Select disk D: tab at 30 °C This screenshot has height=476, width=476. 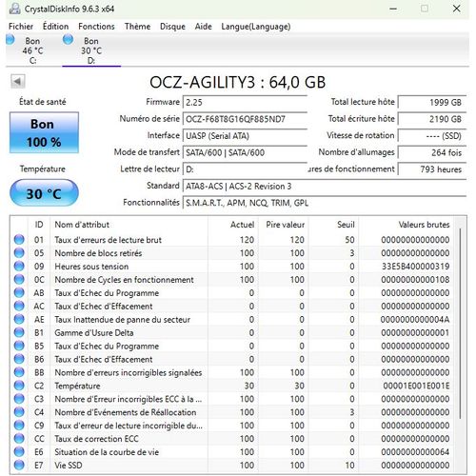(x=91, y=50)
